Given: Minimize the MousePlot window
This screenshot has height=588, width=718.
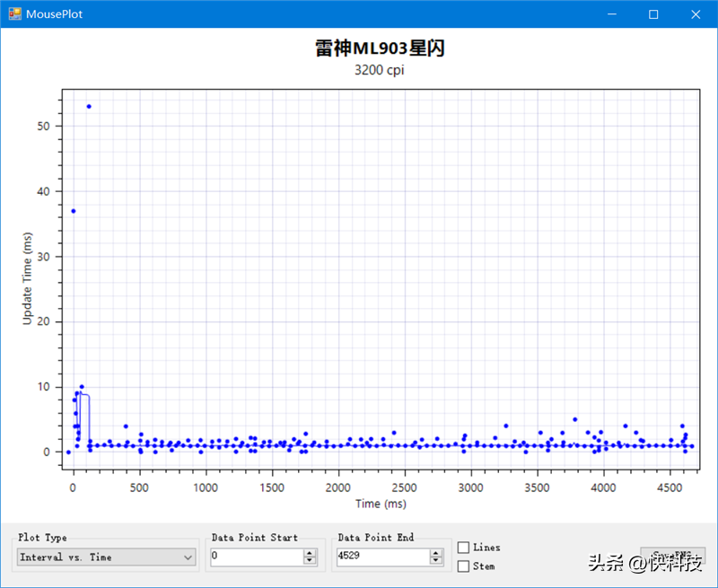Looking at the screenshot, I should click(x=612, y=14).
